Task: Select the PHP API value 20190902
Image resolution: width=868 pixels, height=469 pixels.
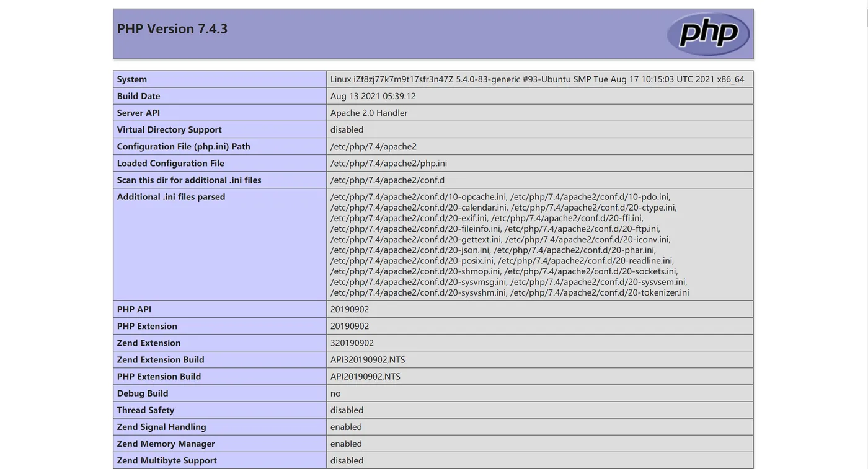Action: (x=350, y=309)
